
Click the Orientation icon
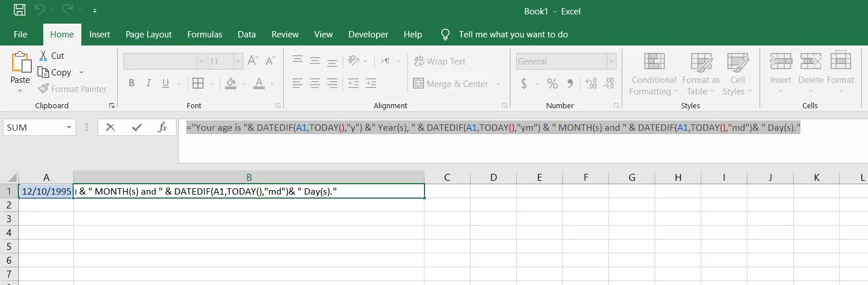[x=354, y=61]
